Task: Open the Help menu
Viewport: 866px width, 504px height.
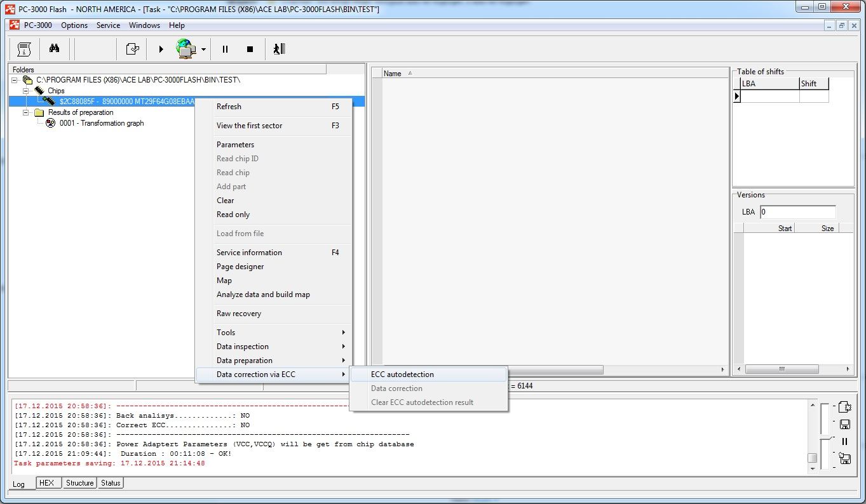Action: click(177, 25)
